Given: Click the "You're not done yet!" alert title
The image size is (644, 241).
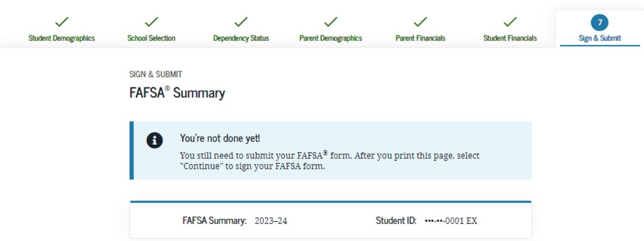Looking at the screenshot, I should (220, 138).
